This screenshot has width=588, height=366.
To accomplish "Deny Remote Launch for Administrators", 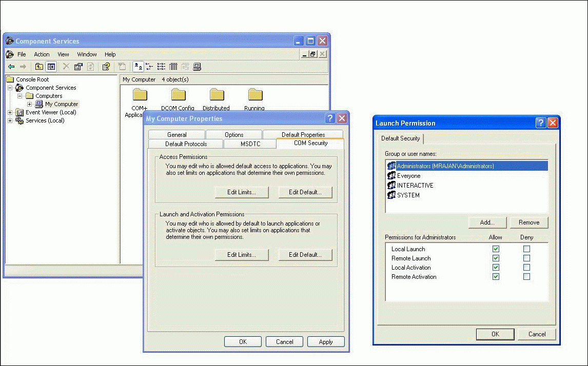I will coord(526,258).
